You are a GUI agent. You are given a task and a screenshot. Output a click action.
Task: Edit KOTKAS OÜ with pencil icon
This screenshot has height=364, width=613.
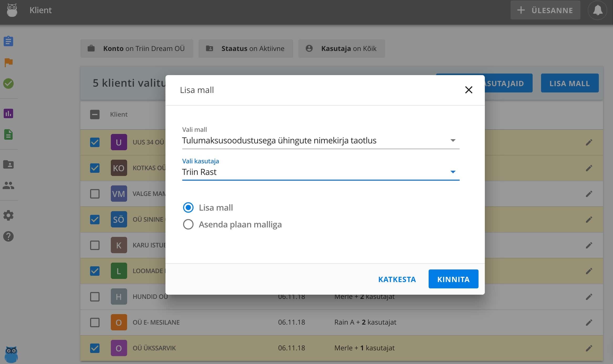pyautogui.click(x=589, y=168)
